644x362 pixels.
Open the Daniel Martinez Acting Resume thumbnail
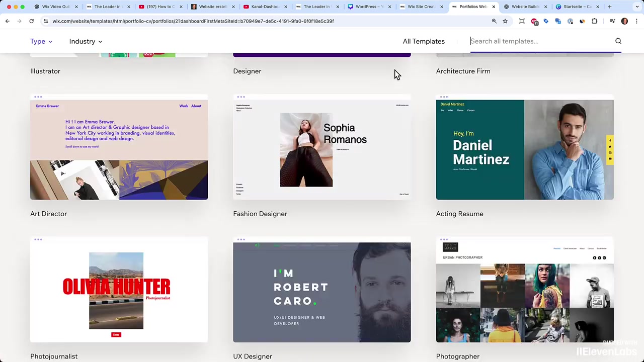coord(525,147)
